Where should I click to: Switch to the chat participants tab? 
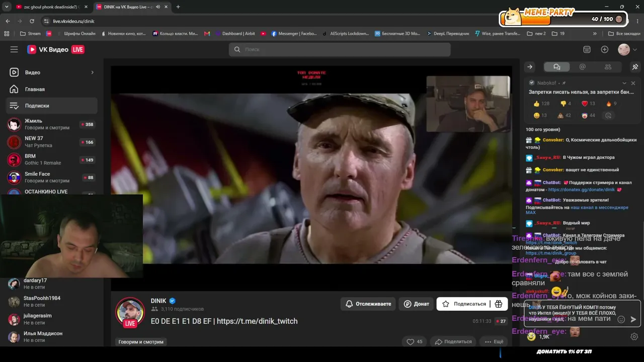(x=608, y=67)
